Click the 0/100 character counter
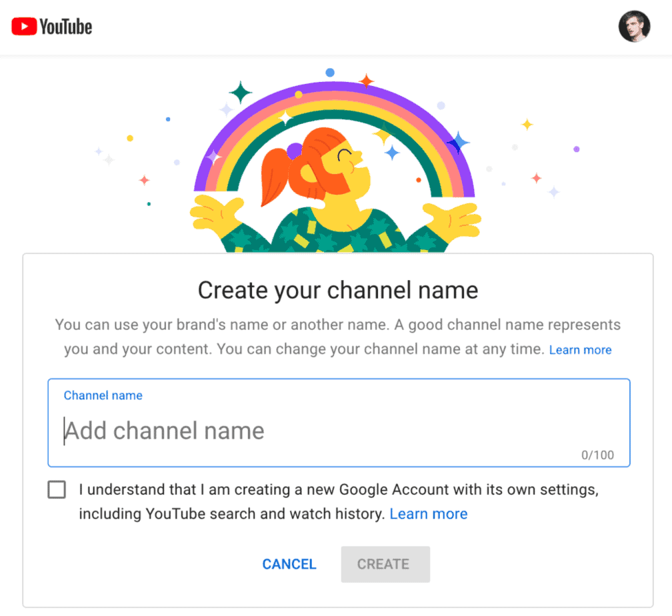 (x=597, y=455)
